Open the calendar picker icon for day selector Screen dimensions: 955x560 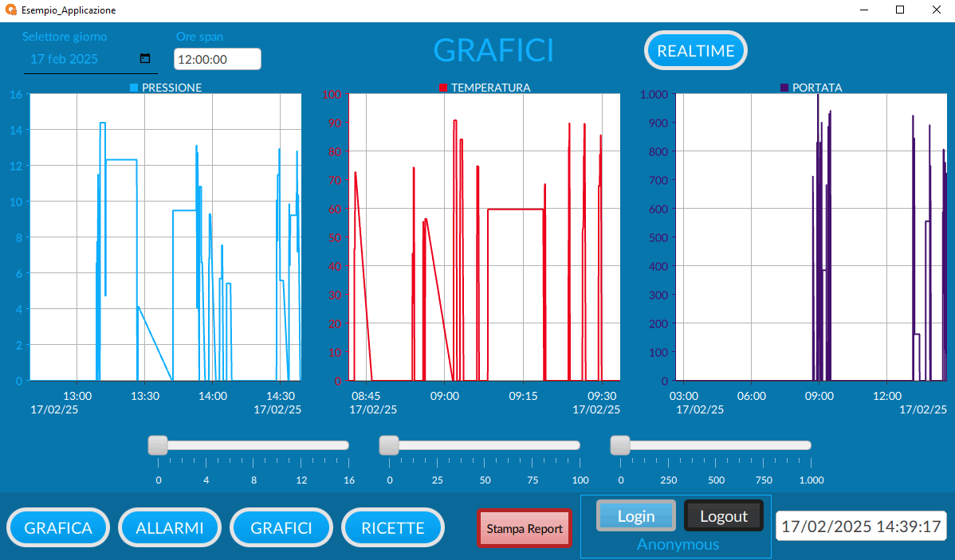point(145,58)
